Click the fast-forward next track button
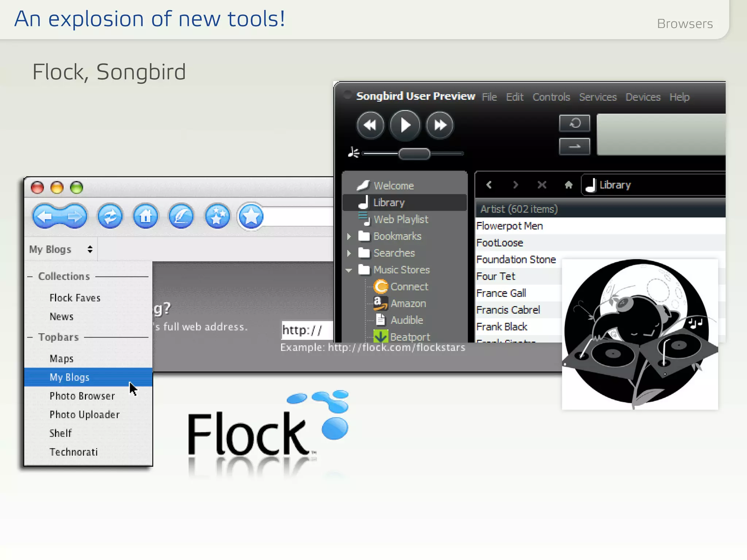This screenshot has width=747, height=560. [440, 125]
